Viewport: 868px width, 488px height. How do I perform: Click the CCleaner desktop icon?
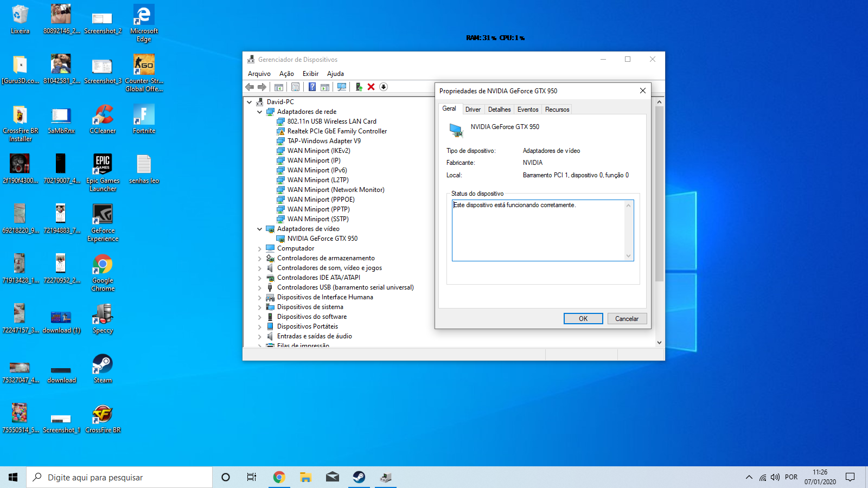[x=103, y=119]
